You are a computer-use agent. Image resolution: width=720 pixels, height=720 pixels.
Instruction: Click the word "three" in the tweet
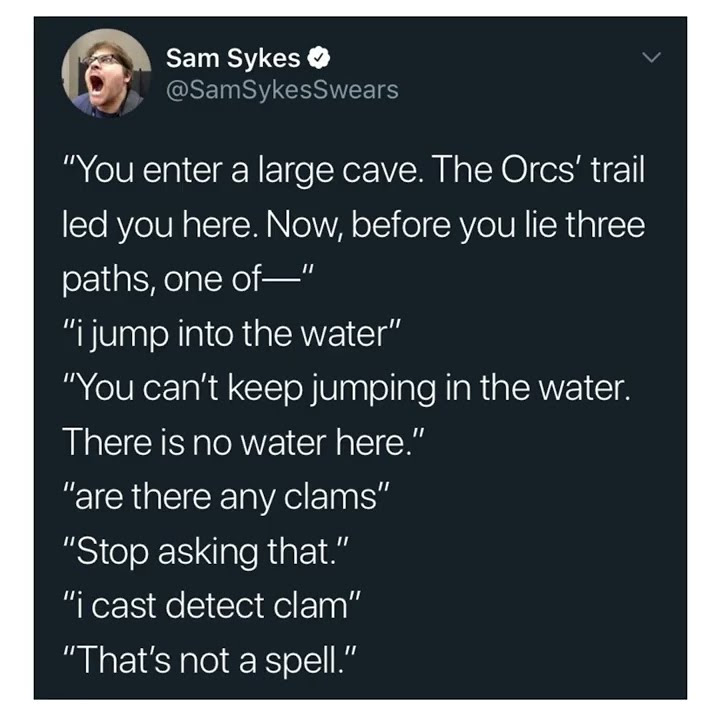point(605,225)
